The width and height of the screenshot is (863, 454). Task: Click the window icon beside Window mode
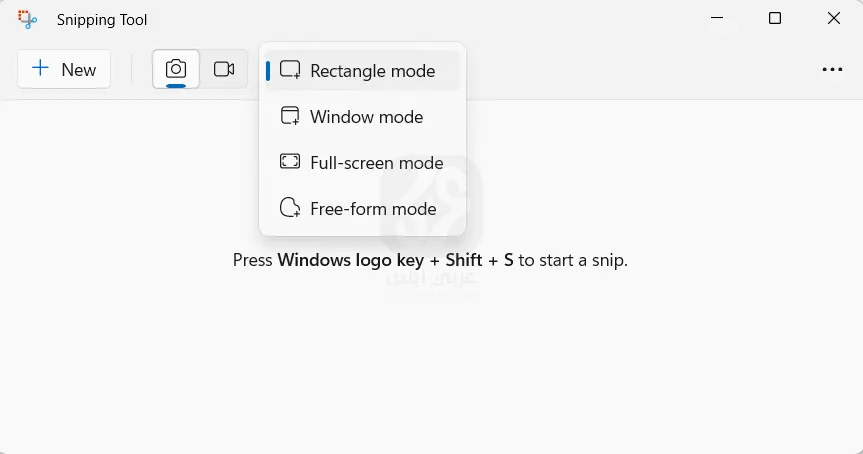click(x=290, y=116)
